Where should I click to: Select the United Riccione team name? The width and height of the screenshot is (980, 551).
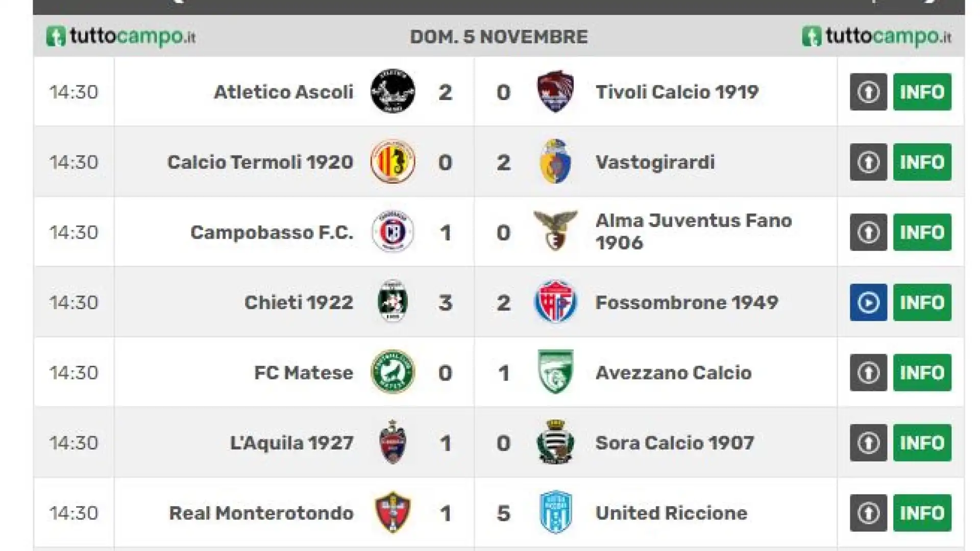pos(671,513)
